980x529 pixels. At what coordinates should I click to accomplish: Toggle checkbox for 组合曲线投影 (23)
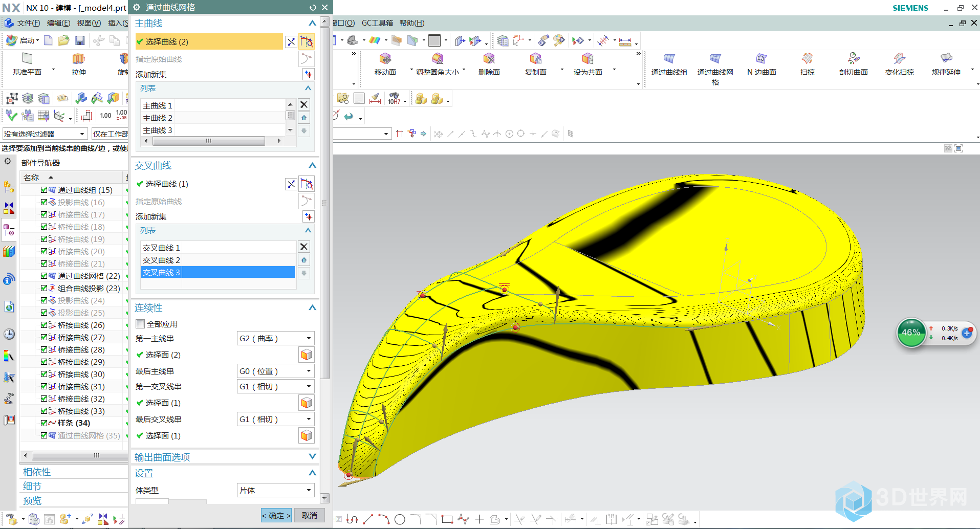pyautogui.click(x=44, y=288)
